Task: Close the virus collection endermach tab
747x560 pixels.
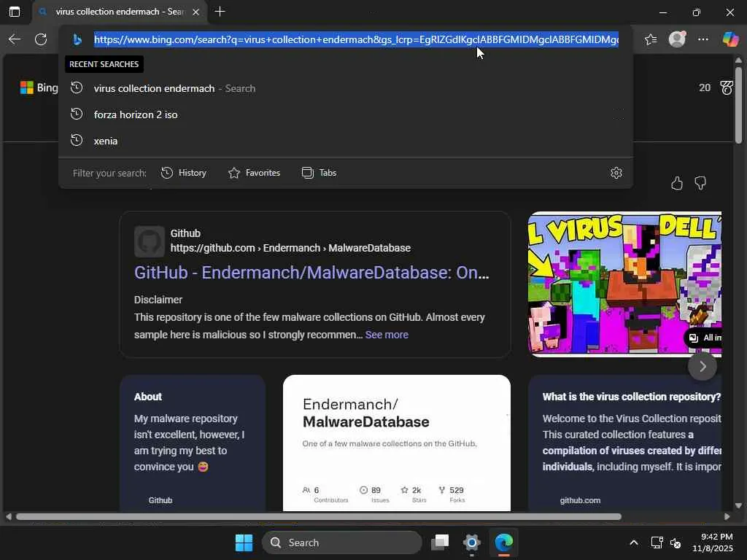Action: coord(196,12)
